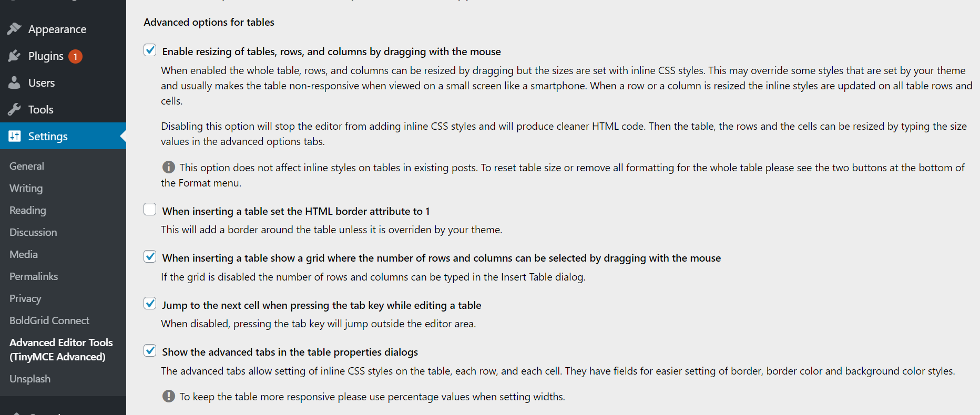Visit the BoldGrid Connect page
Screen dimensions: 980x415
(49, 320)
